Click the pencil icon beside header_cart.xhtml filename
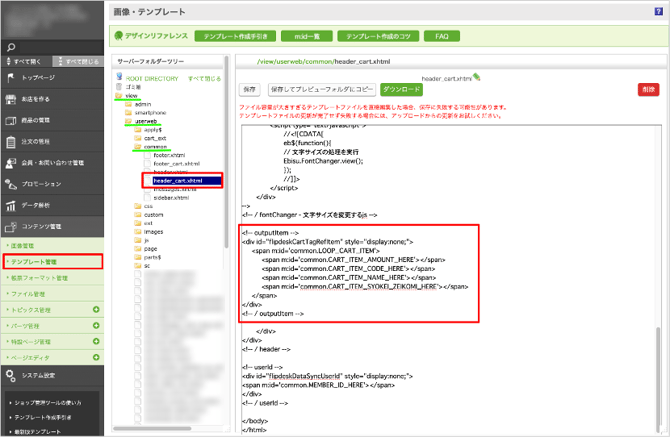 click(478, 75)
